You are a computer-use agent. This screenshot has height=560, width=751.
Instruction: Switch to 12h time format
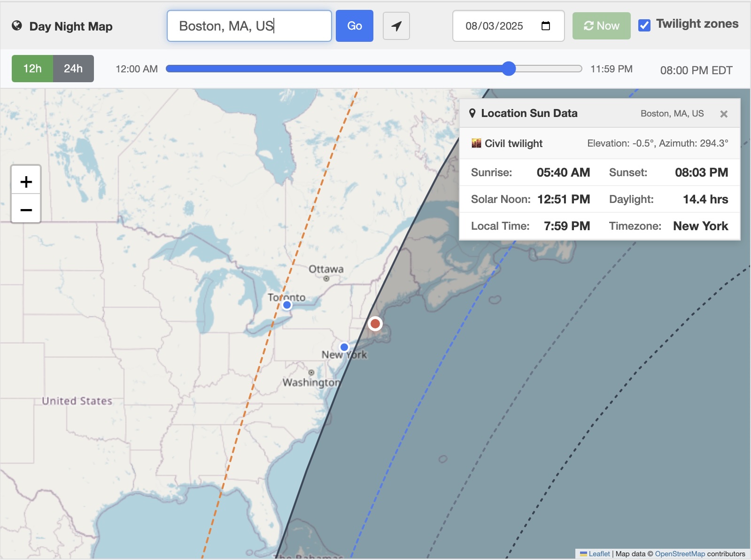pos(32,69)
